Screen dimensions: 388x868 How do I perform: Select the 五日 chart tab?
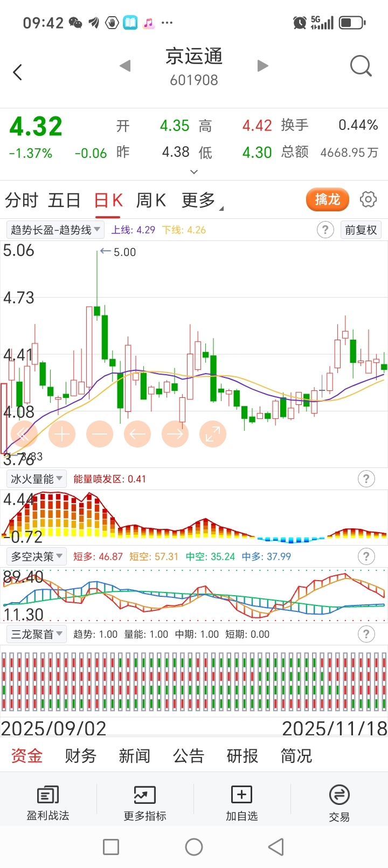click(64, 201)
